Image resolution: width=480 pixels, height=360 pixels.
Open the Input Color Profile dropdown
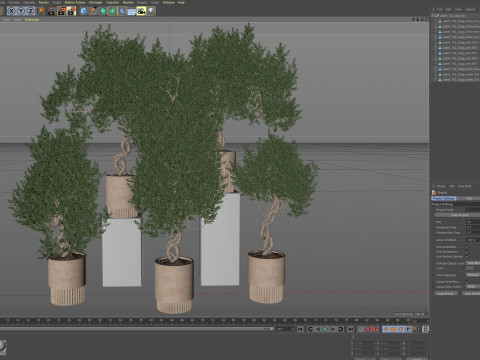[473, 287]
